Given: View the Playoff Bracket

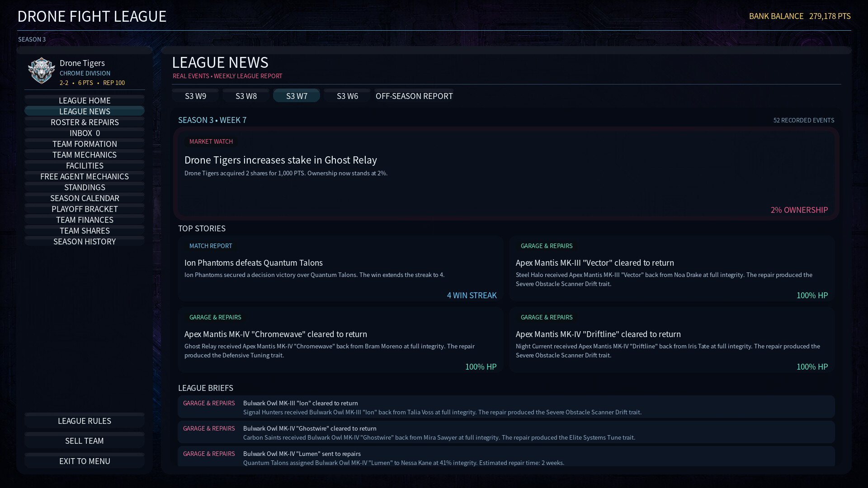Looking at the screenshot, I should [x=85, y=209].
